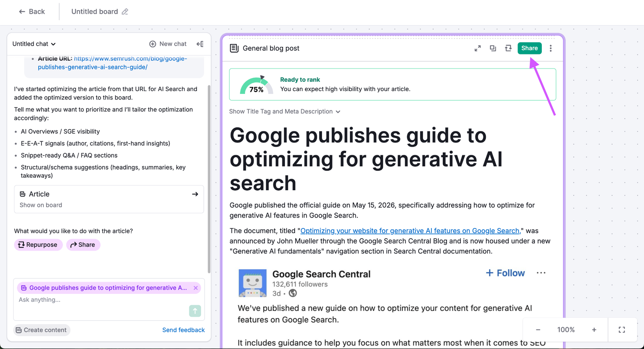Click the green Share button
The image size is (644, 349).
(530, 48)
